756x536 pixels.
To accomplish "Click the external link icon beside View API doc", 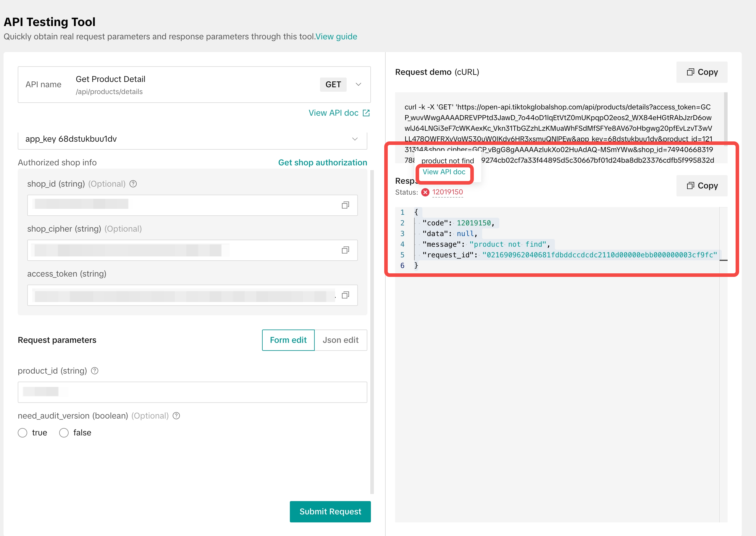I will coord(366,113).
